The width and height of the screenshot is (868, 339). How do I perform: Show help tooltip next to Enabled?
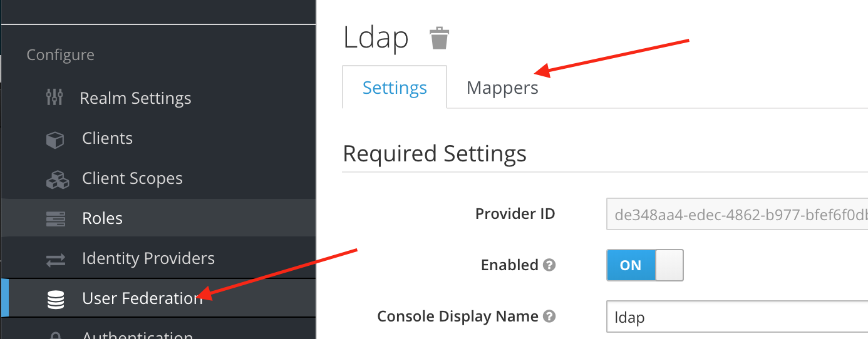(549, 265)
